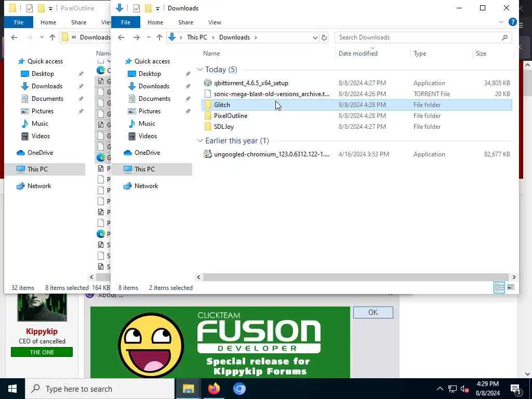This screenshot has width=532, height=399.
Task: Open Music in Downloads window sidebar
Action: [147, 124]
